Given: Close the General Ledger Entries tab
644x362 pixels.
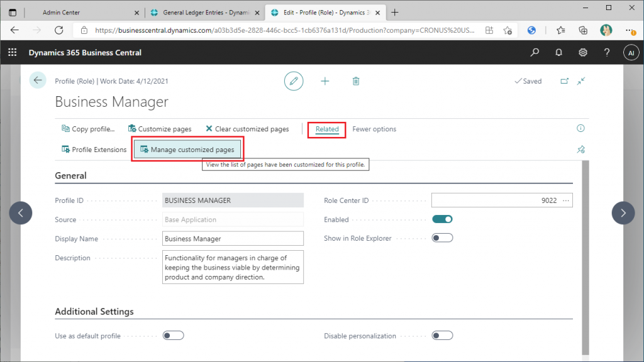Looking at the screenshot, I should click(x=257, y=13).
